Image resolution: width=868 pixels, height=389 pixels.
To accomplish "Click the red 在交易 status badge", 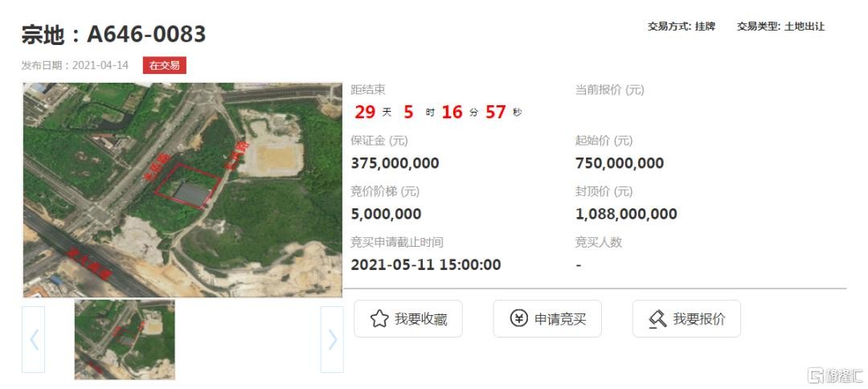I will (165, 65).
